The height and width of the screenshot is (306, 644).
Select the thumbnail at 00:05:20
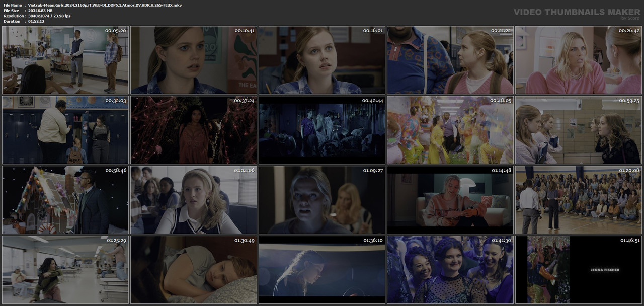tap(65, 60)
